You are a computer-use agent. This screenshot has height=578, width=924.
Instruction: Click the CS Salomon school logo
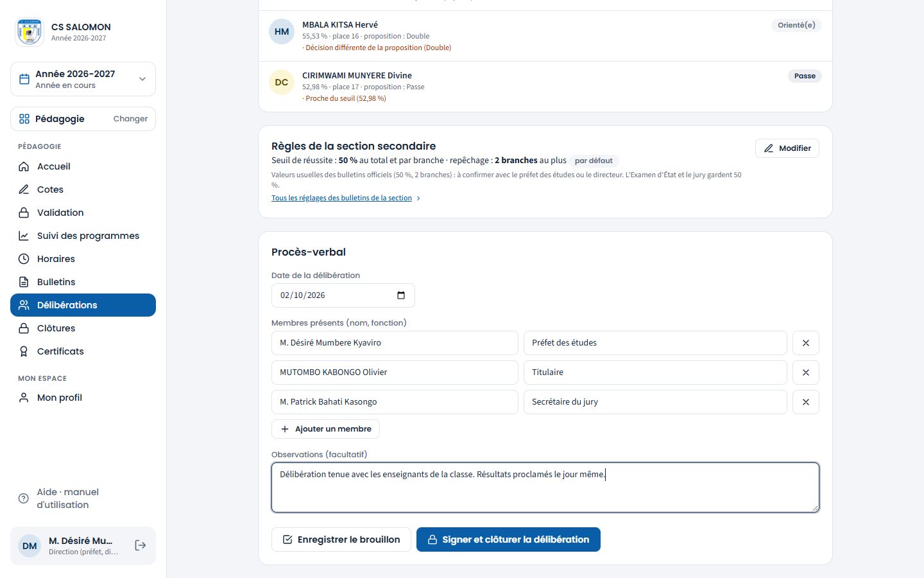30,32
